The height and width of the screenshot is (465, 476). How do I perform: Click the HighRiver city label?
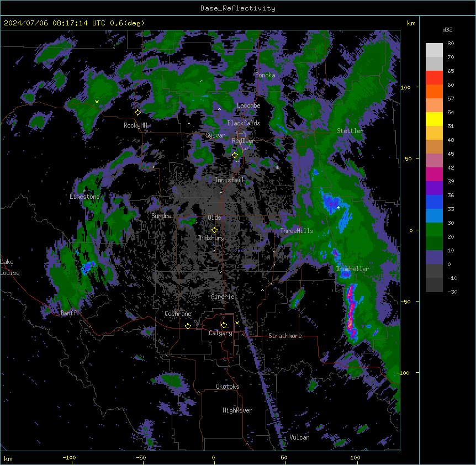[237, 410]
